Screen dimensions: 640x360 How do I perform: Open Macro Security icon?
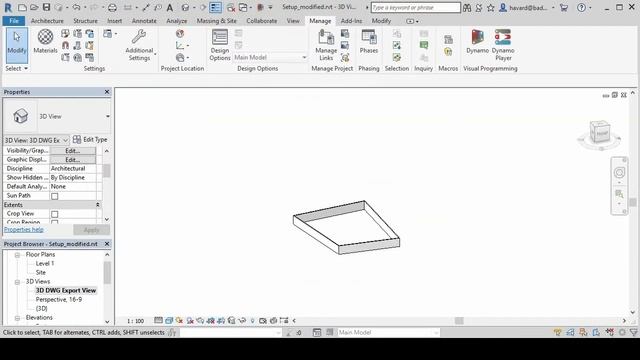(448, 52)
